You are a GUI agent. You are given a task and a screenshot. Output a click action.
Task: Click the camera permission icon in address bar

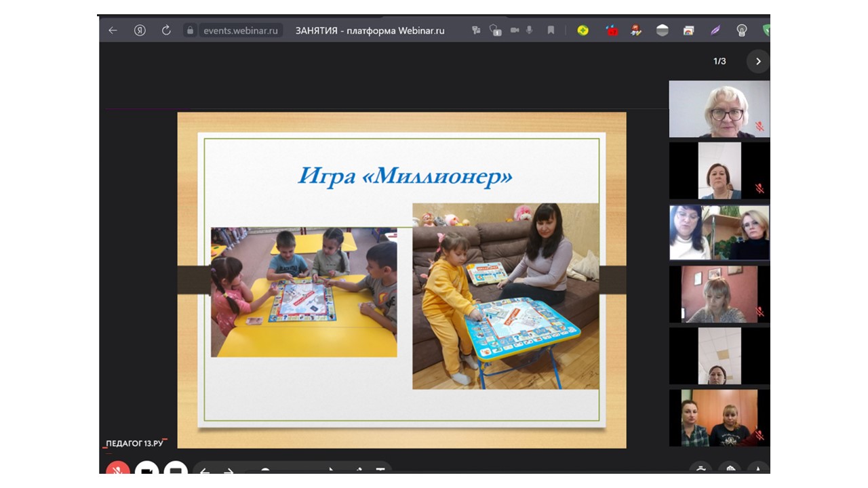pos(515,30)
